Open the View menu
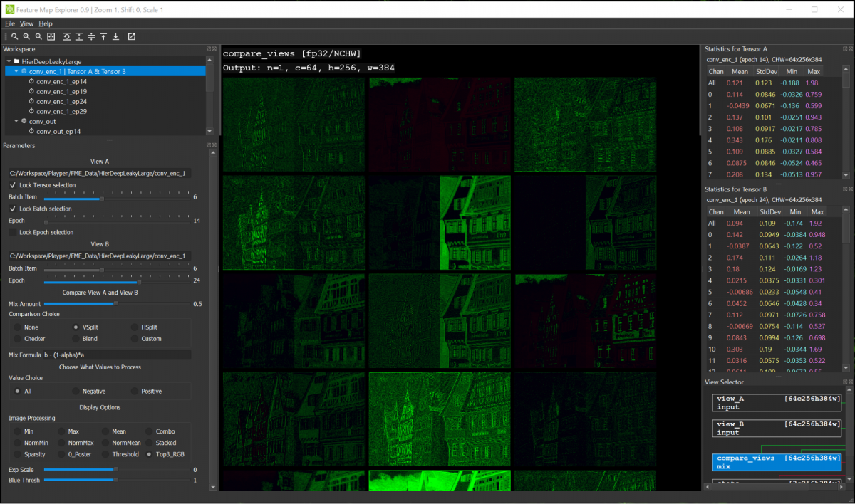Viewport: 855px width, 504px height. [26, 23]
